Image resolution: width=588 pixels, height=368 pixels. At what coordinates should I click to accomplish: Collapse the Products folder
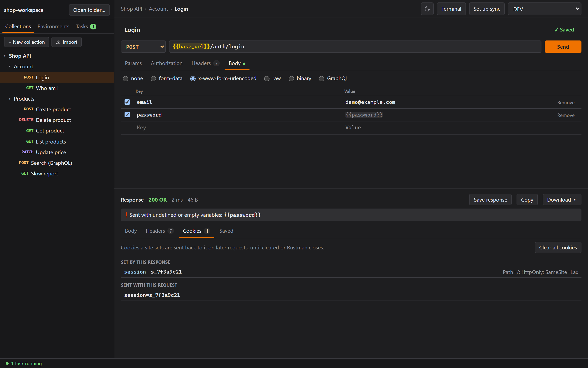click(9, 99)
